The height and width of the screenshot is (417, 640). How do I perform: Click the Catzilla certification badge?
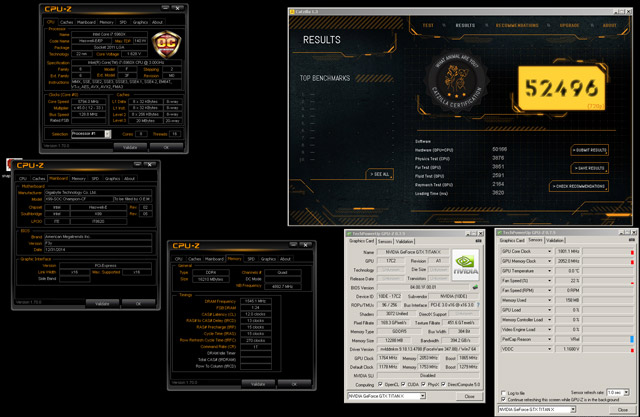coord(457,82)
